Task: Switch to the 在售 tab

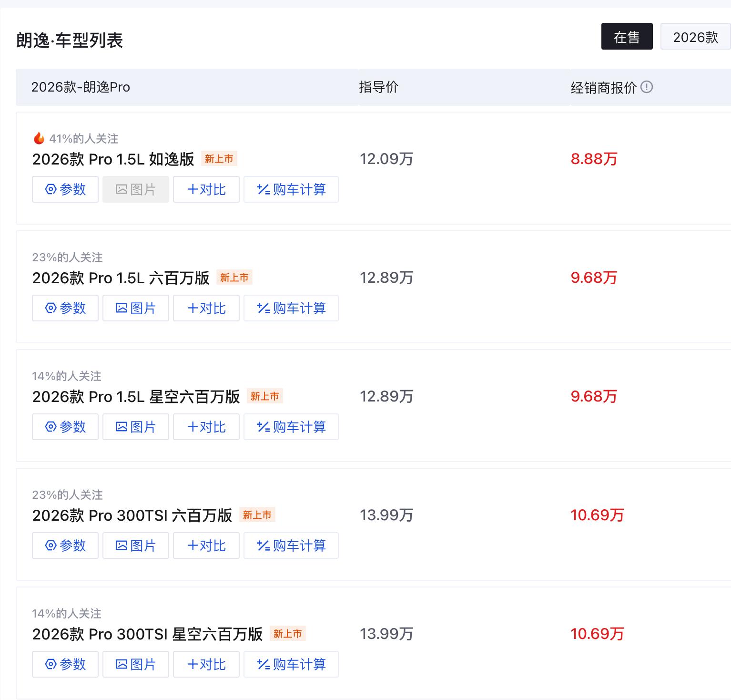Action: pyautogui.click(x=627, y=37)
